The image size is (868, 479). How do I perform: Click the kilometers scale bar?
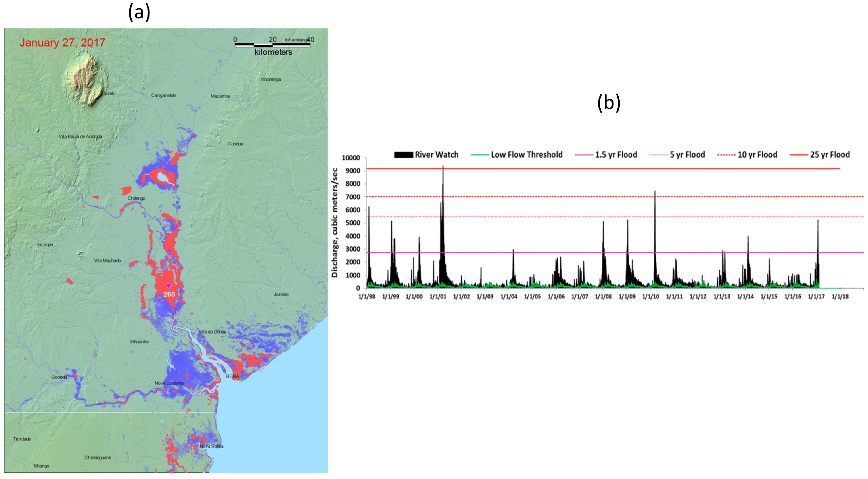click(x=272, y=45)
